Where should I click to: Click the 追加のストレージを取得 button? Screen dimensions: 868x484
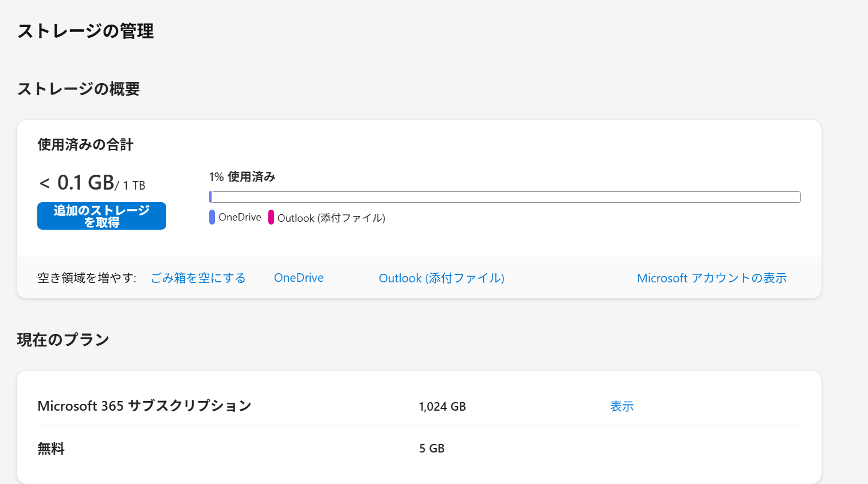tap(101, 216)
